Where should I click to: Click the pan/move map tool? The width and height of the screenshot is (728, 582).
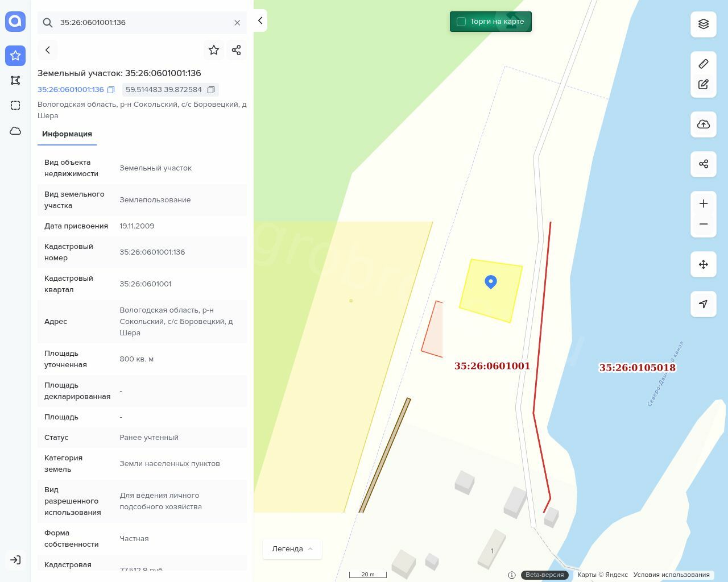(x=704, y=264)
